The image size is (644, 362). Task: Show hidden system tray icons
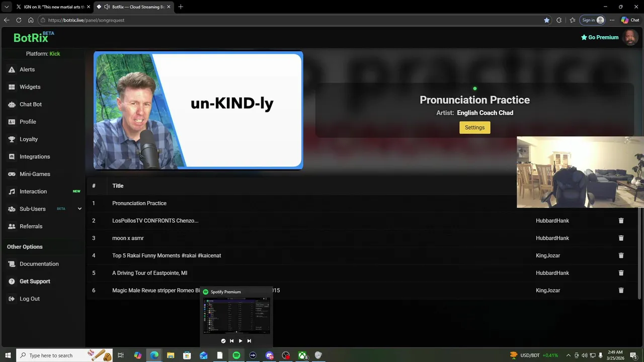click(x=569, y=355)
